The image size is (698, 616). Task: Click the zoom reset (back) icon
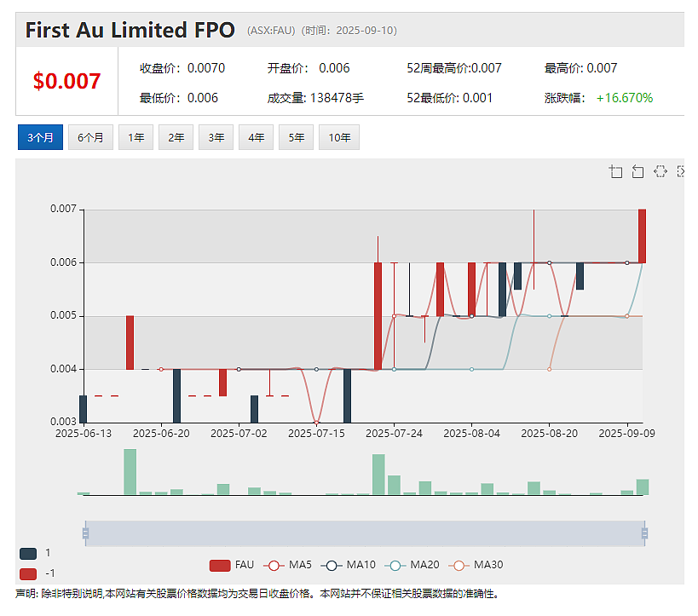coord(637,171)
